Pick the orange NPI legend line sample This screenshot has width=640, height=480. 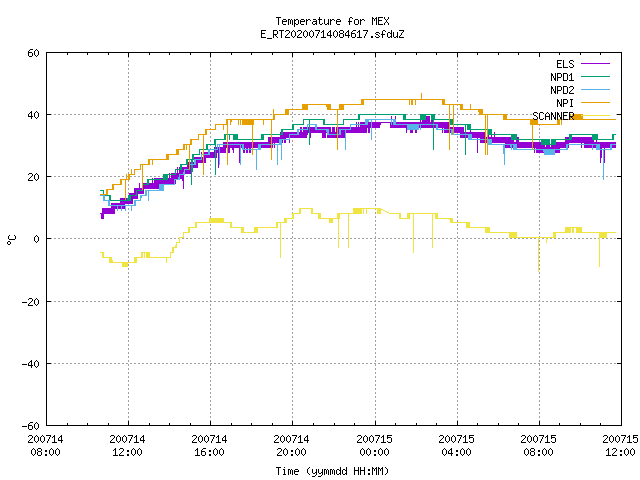click(x=595, y=102)
